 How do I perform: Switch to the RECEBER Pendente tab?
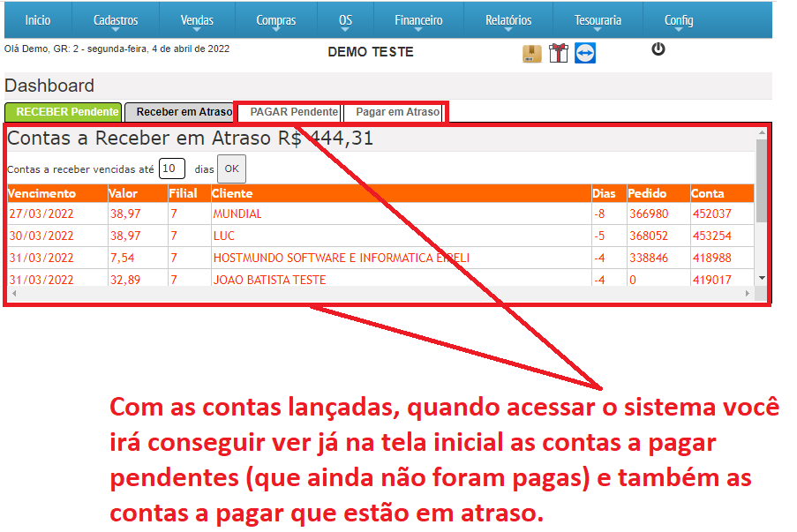pos(63,112)
